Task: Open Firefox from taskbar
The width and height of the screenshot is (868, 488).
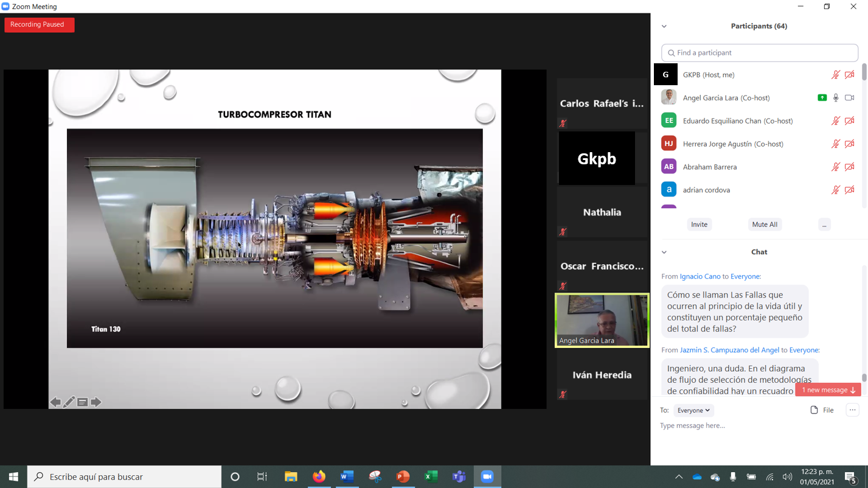Action: tap(319, 477)
